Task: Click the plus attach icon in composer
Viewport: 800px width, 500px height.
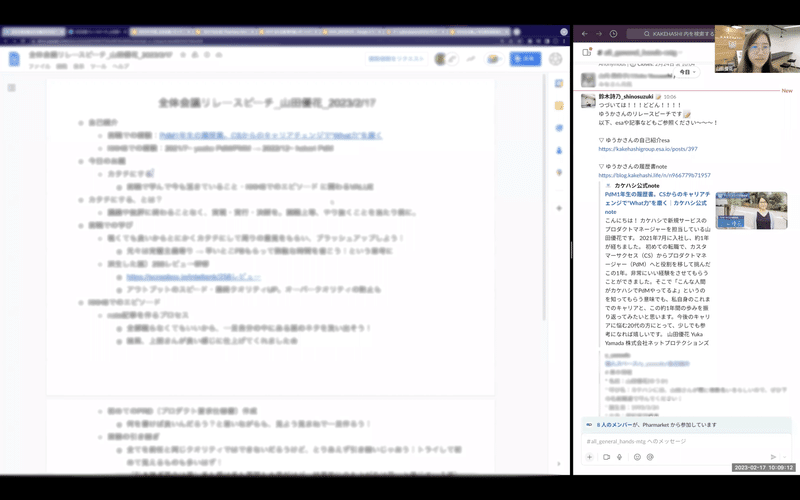Action: pos(589,457)
